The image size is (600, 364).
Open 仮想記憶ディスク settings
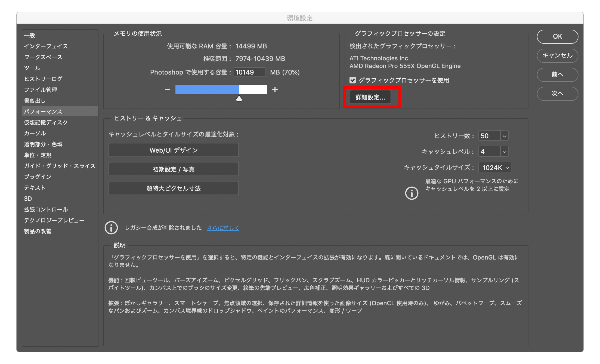[60, 122]
